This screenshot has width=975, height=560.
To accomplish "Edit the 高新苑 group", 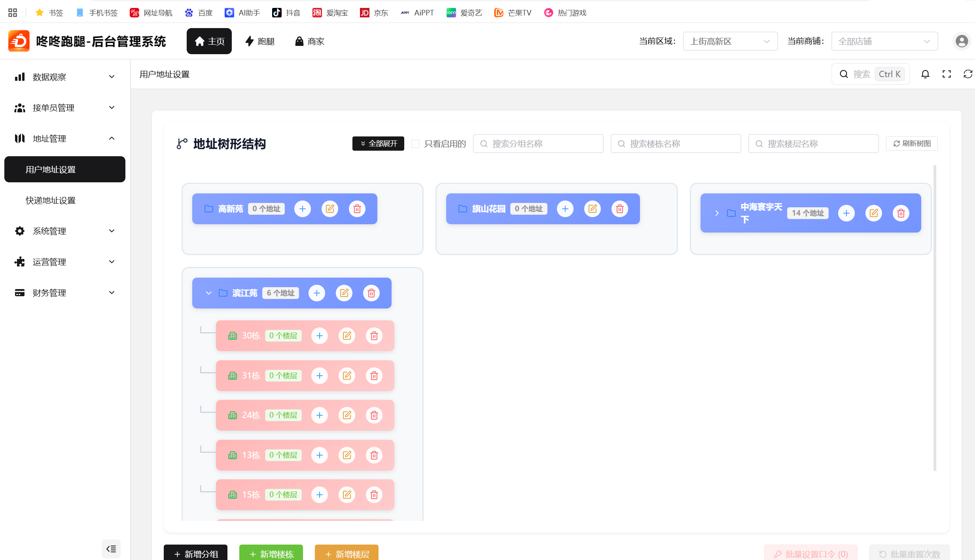I will pyautogui.click(x=330, y=209).
